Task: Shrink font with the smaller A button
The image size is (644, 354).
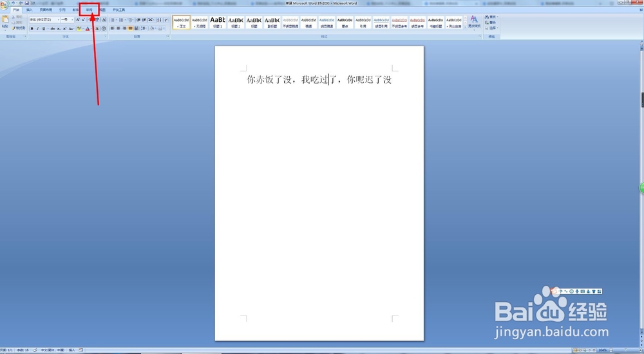Action: (83, 20)
